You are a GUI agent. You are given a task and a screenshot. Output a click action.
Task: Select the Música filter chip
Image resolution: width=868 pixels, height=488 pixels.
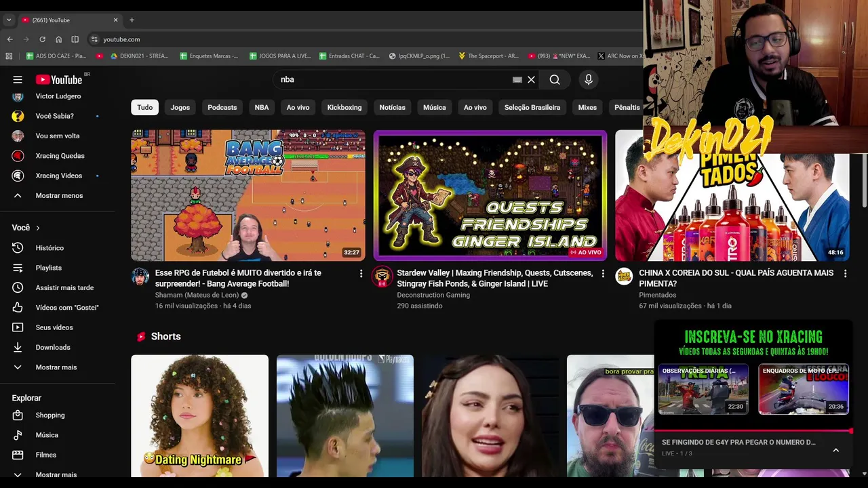pos(435,107)
